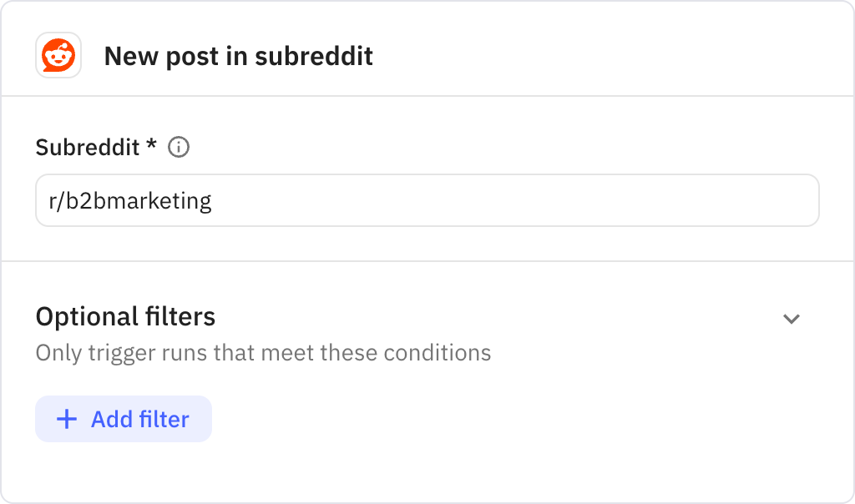This screenshot has height=504, width=855.
Task: Click the trigger conditions description text
Action: click(x=262, y=352)
